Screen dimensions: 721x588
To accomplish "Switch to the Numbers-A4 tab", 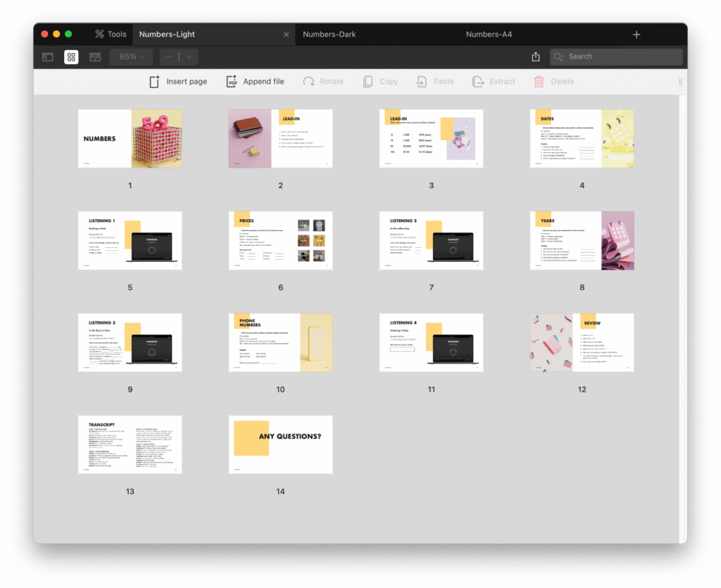I will pyautogui.click(x=489, y=34).
